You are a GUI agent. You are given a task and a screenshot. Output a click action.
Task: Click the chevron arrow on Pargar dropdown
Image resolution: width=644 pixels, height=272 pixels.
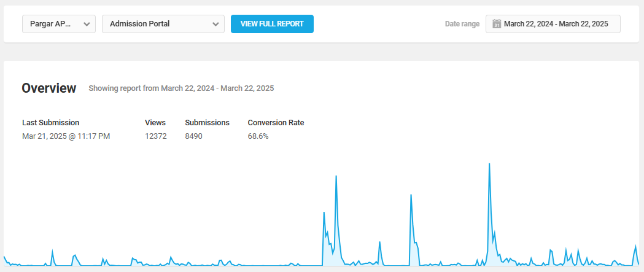coord(87,25)
